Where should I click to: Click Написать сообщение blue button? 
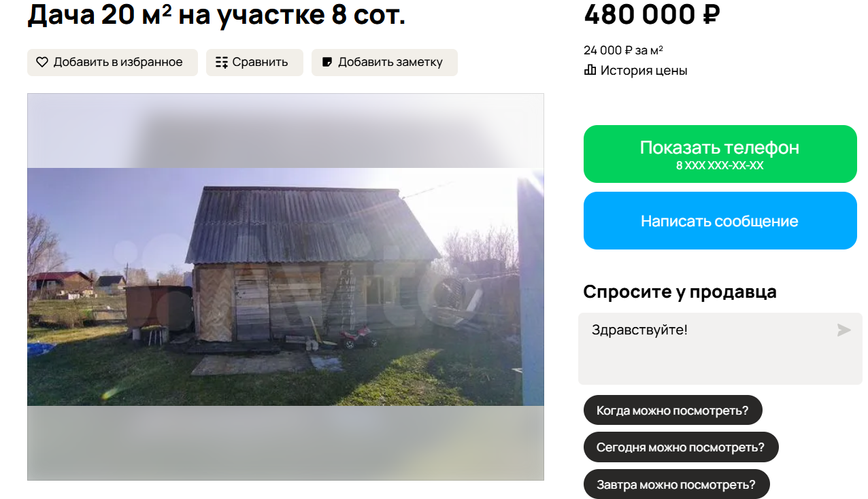[720, 221]
